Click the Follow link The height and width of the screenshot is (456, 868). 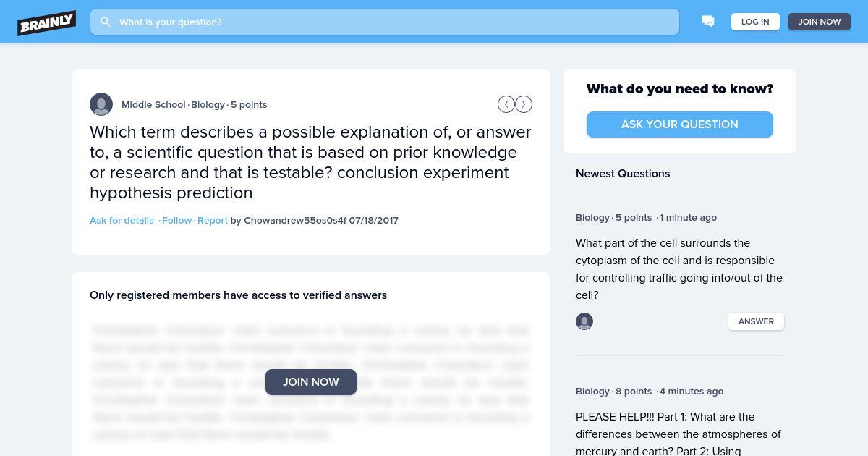[176, 220]
